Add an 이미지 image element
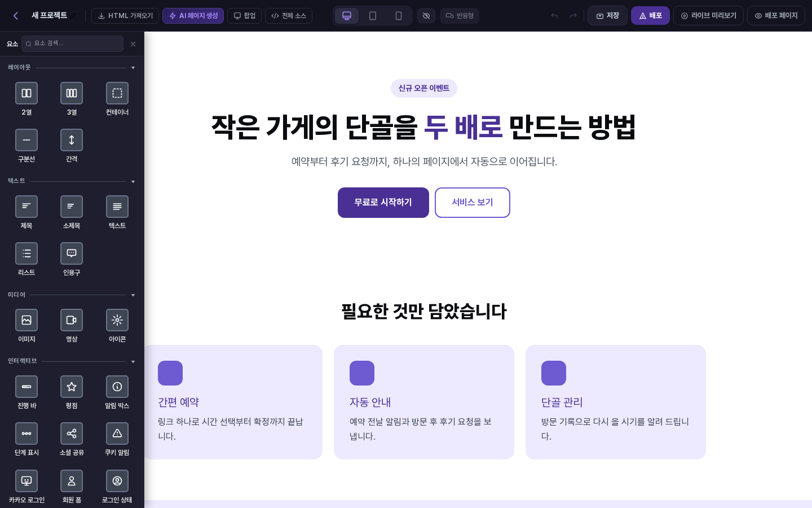The height and width of the screenshot is (508, 812). [x=27, y=326]
